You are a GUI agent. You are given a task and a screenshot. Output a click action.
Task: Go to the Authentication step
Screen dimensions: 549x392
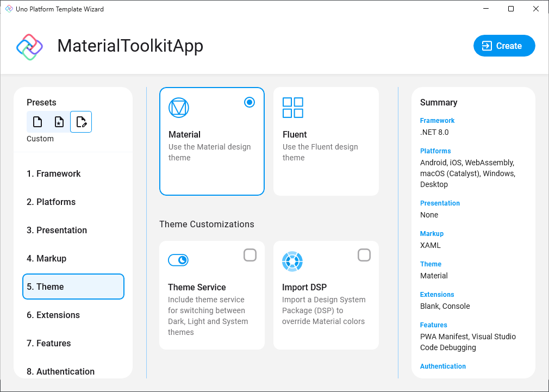[x=59, y=371]
